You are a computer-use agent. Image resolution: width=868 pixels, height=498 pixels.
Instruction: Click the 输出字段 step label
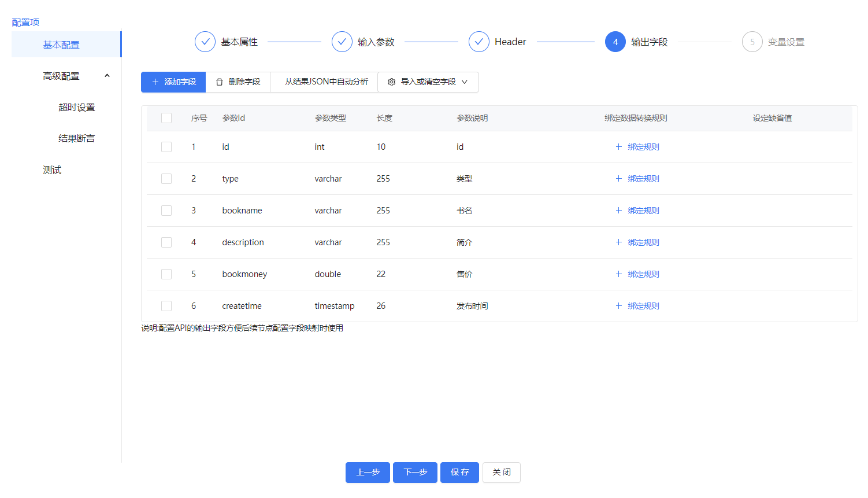pos(650,42)
